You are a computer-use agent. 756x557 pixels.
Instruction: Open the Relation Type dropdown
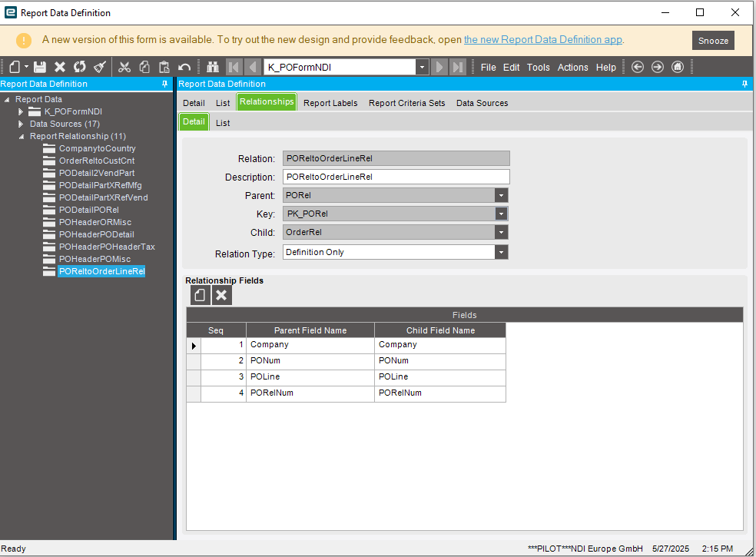(502, 252)
